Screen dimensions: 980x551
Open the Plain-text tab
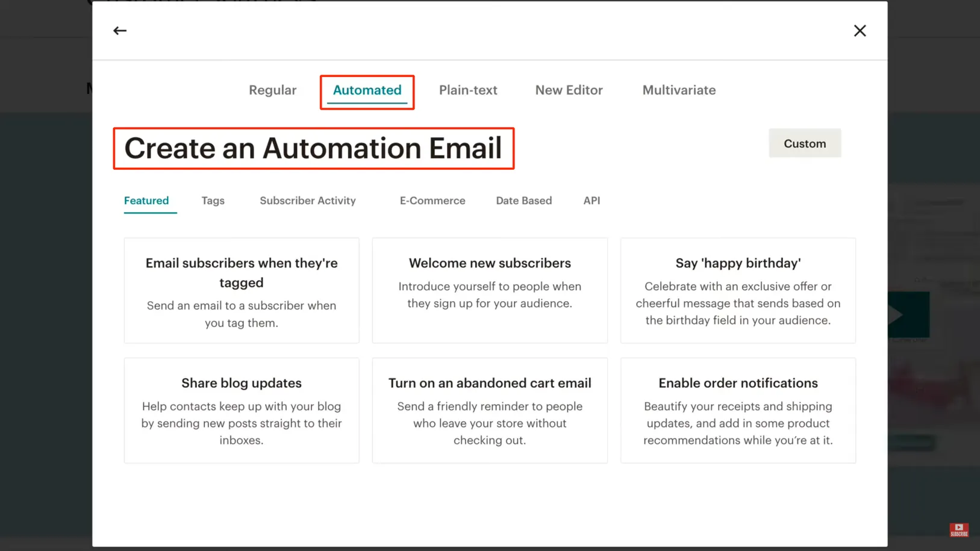(468, 90)
